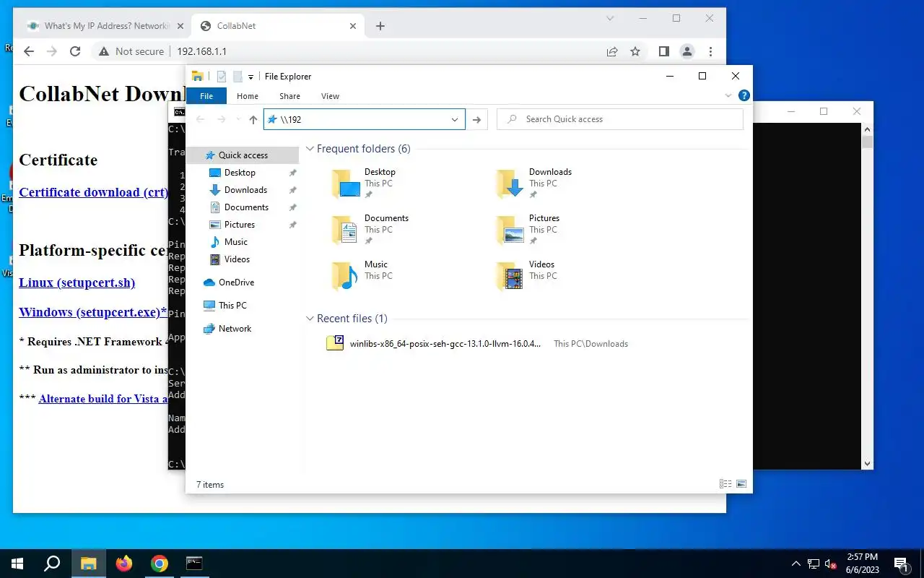Click the New folder icon in the title bar

[237, 77]
